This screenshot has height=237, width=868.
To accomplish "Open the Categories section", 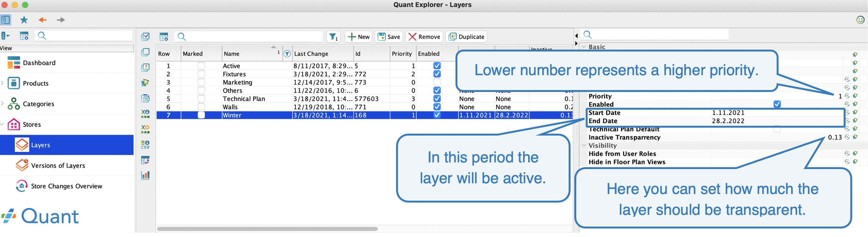I will click(39, 104).
